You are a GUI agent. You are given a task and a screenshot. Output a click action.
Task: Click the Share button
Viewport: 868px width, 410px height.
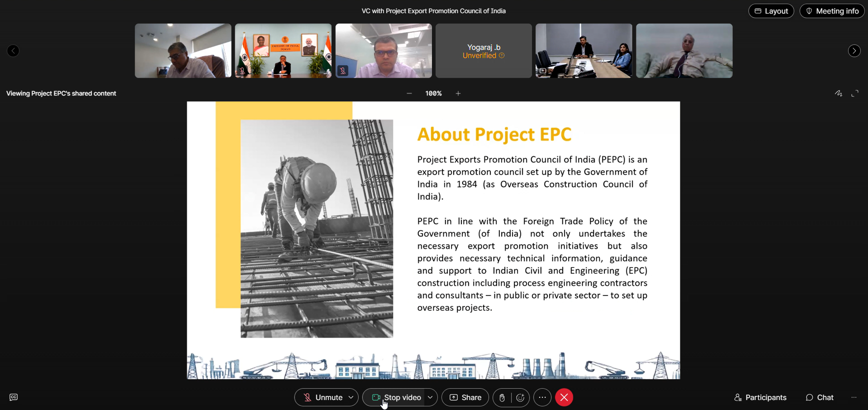pyautogui.click(x=465, y=397)
